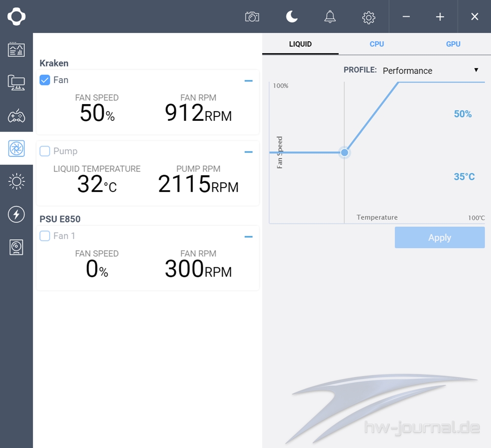The image size is (491, 448).
Task: Switch to the GPU tab
Action: 453,44
